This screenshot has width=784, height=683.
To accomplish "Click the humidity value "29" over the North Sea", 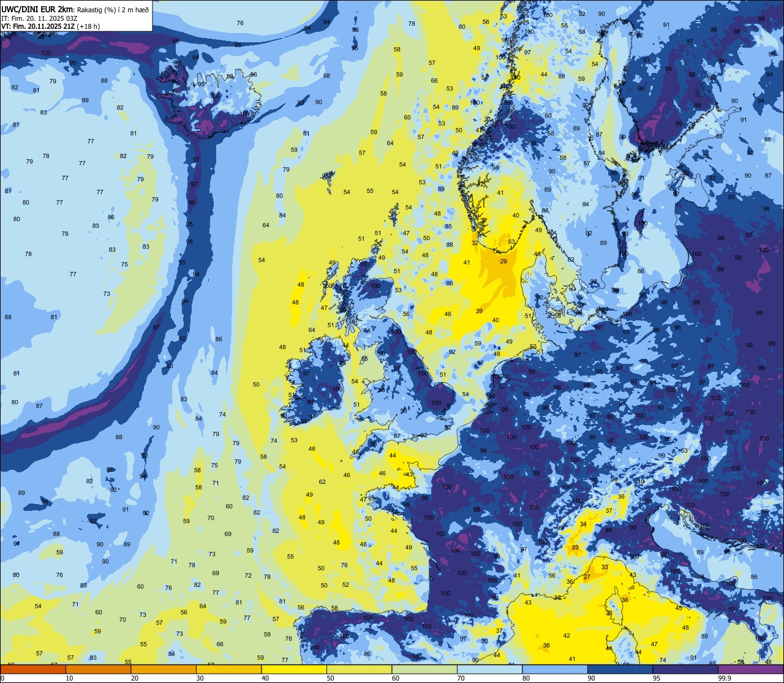I will [x=503, y=262].
